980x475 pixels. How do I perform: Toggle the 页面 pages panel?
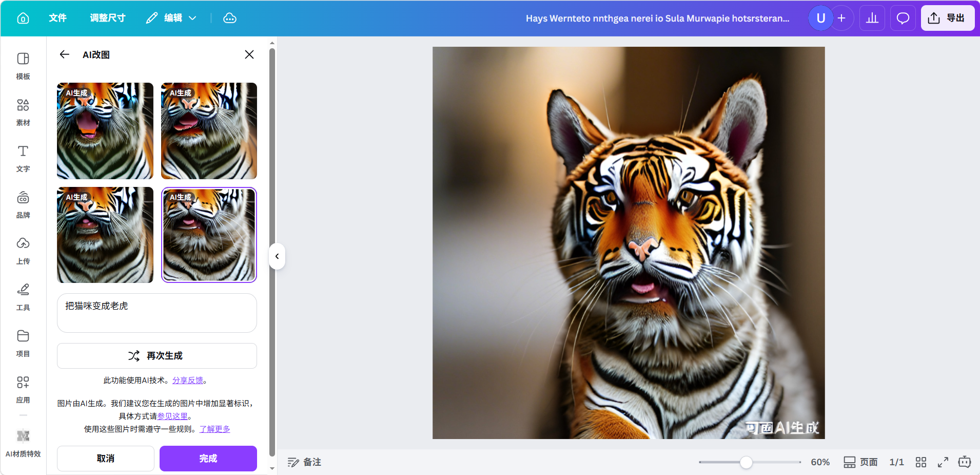[x=860, y=462]
